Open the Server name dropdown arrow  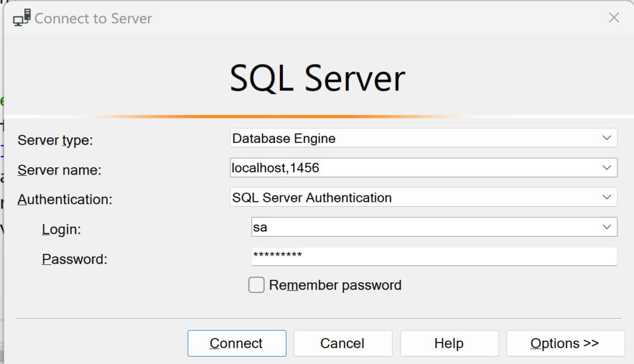607,168
